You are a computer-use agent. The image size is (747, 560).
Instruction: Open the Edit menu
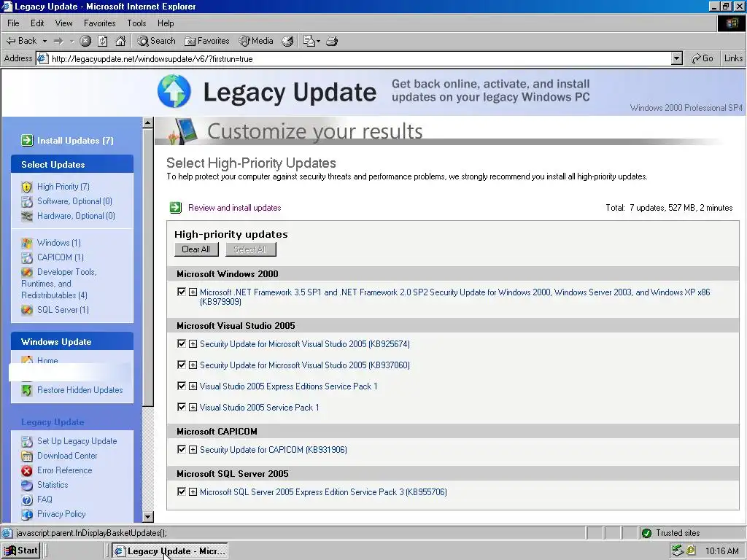click(37, 23)
